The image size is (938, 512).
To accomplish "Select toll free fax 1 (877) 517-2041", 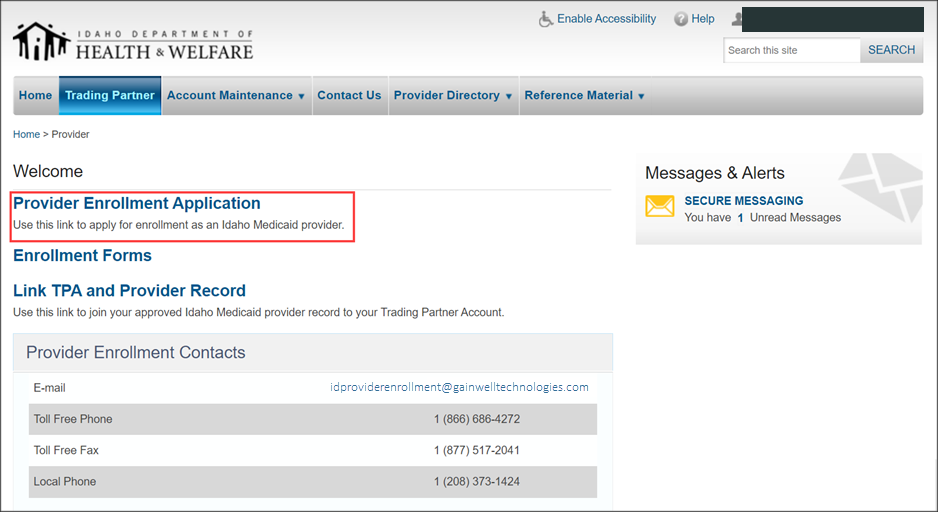I will tap(477, 450).
